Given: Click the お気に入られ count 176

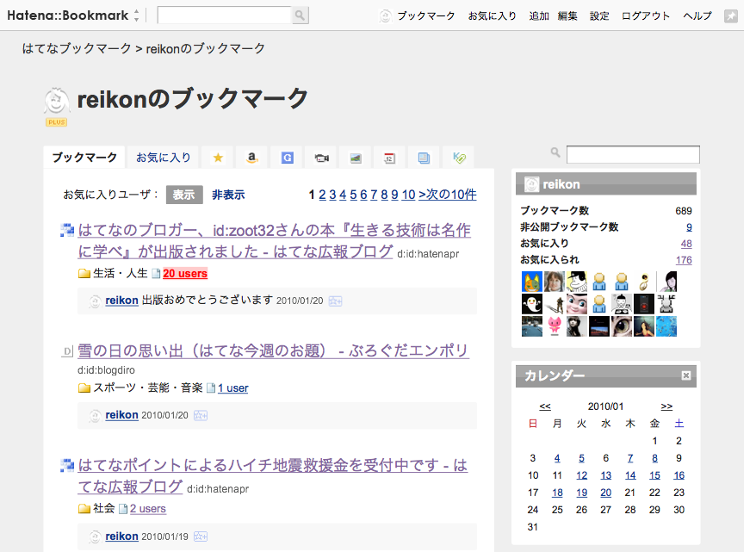Looking at the screenshot, I should 684,260.
